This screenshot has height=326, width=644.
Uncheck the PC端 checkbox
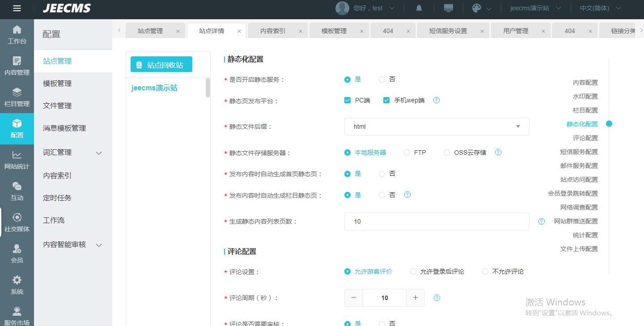347,101
